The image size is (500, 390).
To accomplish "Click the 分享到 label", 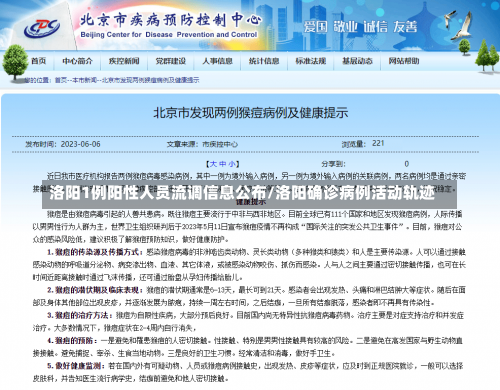I will [x=333, y=164].
